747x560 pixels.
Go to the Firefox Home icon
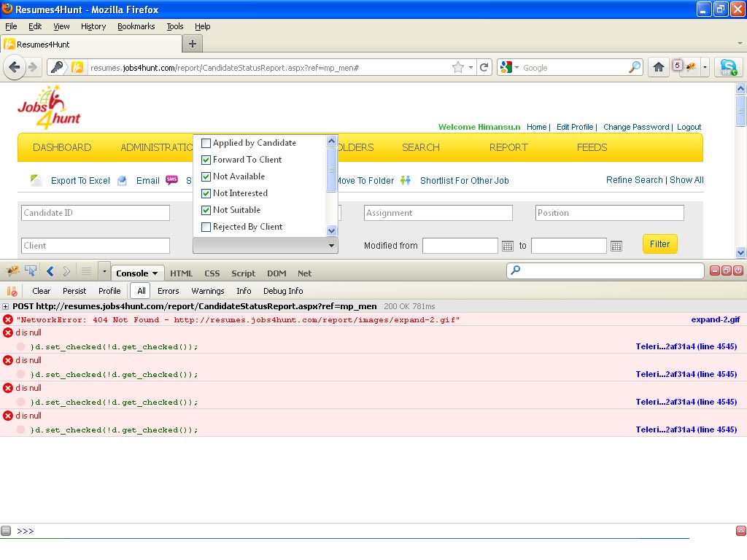tap(659, 67)
